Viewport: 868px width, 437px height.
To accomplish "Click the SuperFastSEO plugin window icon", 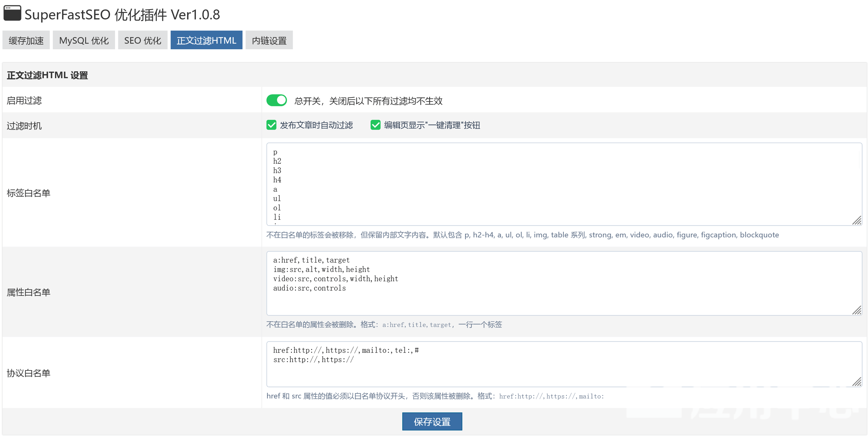I will pyautogui.click(x=12, y=13).
